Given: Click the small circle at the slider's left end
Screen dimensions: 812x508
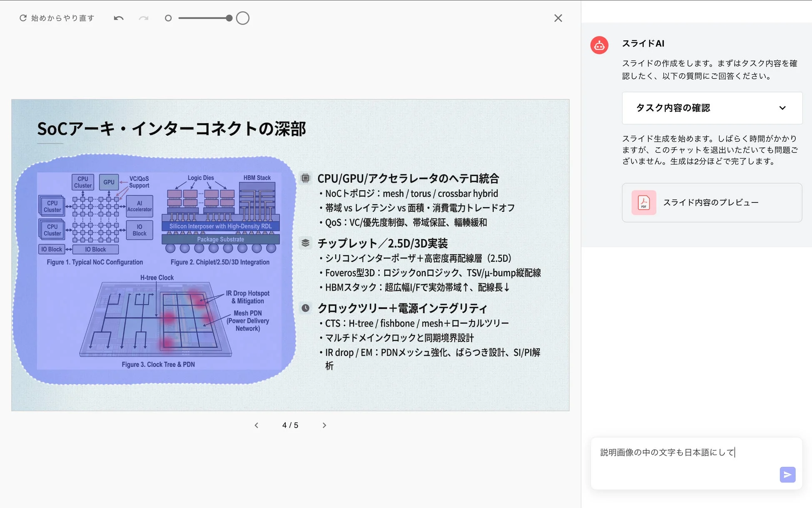Looking at the screenshot, I should pos(168,18).
